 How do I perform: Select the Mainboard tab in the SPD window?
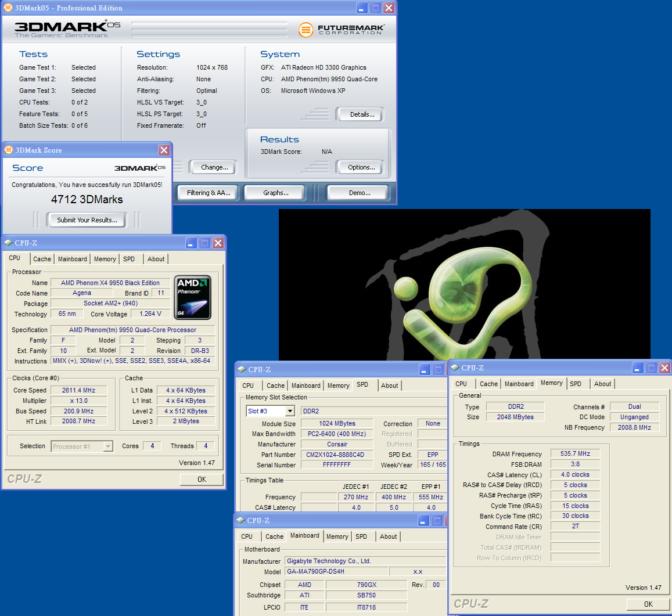coord(306,386)
